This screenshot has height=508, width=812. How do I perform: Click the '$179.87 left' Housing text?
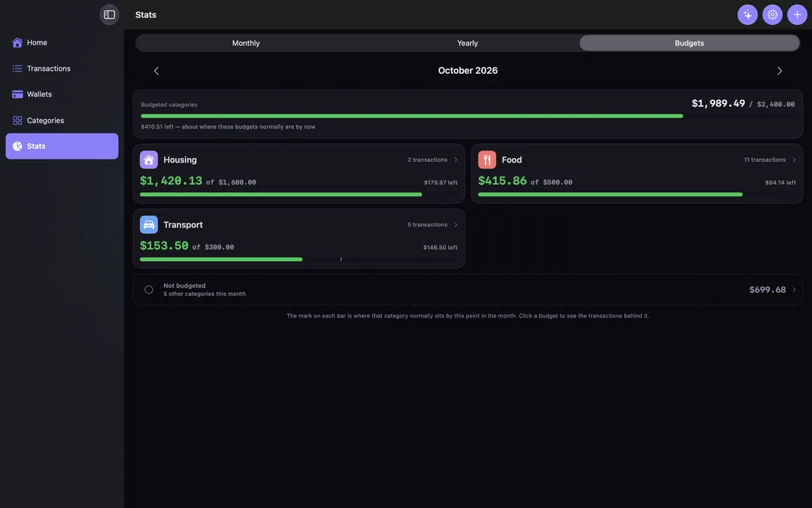[441, 182]
